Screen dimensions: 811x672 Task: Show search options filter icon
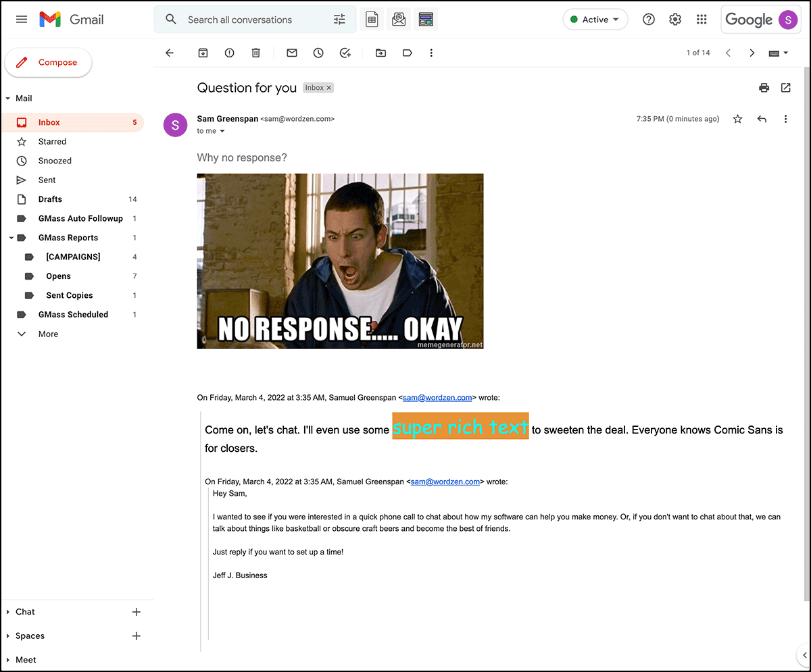tap(339, 20)
